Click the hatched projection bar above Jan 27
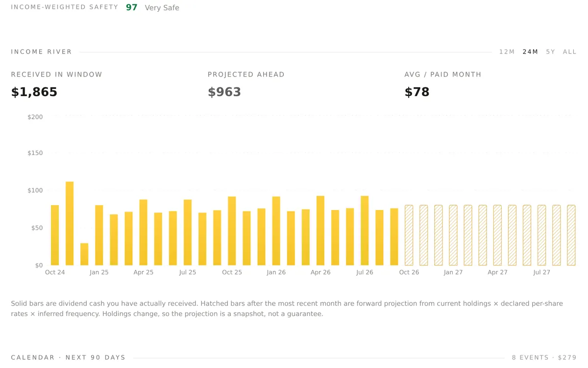 coord(453,236)
